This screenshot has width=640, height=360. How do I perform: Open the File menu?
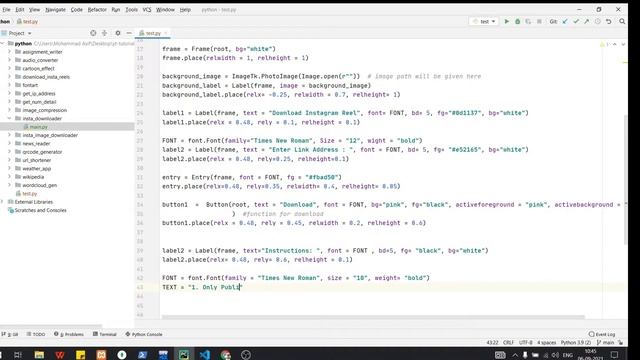coord(6,9)
